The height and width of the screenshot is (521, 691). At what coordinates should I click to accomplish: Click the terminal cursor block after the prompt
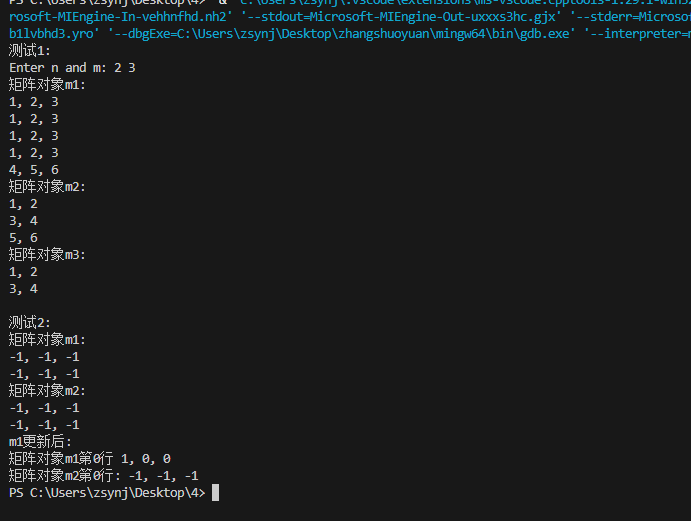click(x=215, y=493)
